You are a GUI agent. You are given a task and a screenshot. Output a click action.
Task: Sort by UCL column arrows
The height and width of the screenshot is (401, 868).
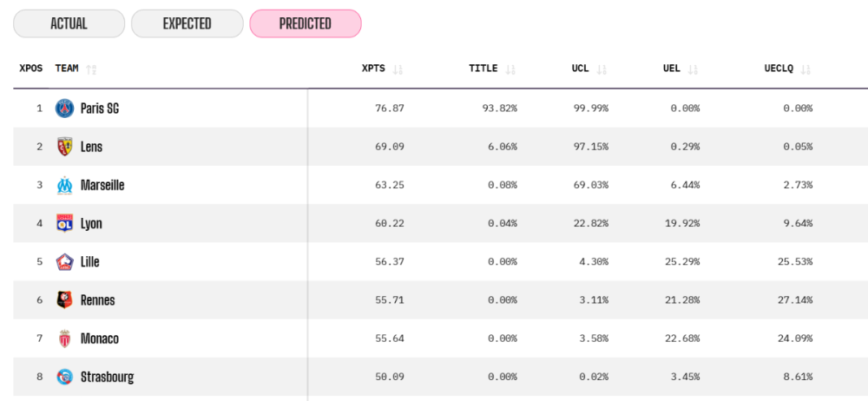[602, 69]
